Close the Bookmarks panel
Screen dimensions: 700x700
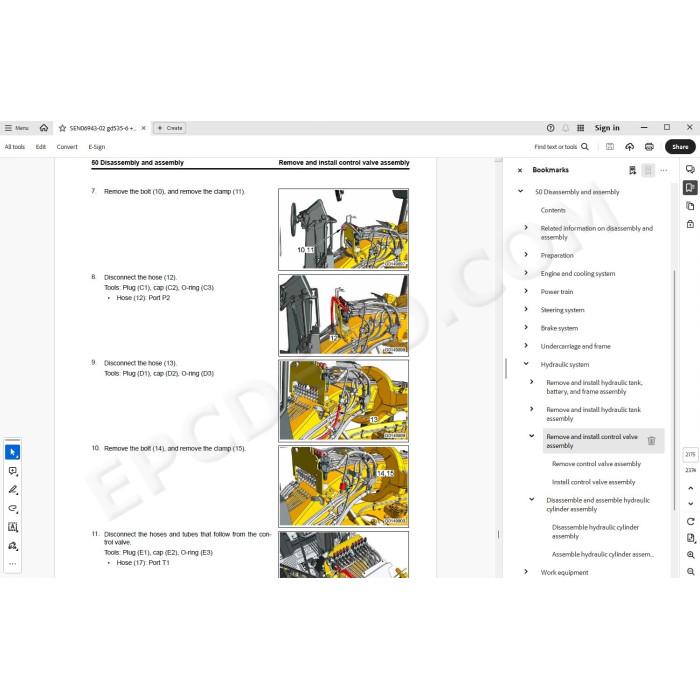(520, 170)
